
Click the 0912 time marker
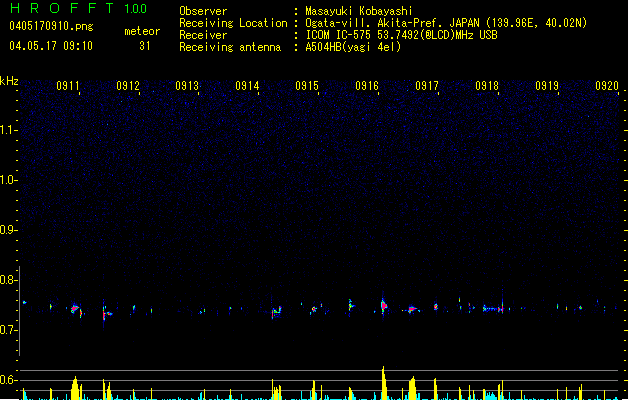tap(128, 86)
